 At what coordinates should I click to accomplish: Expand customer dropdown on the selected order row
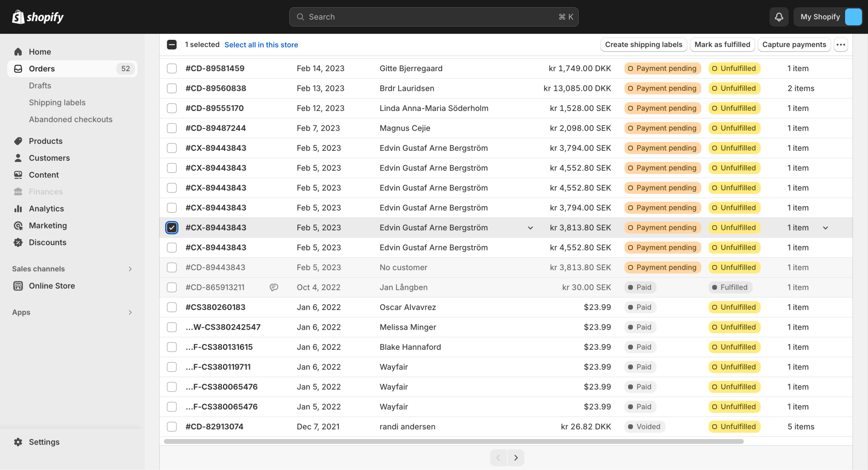pos(530,228)
